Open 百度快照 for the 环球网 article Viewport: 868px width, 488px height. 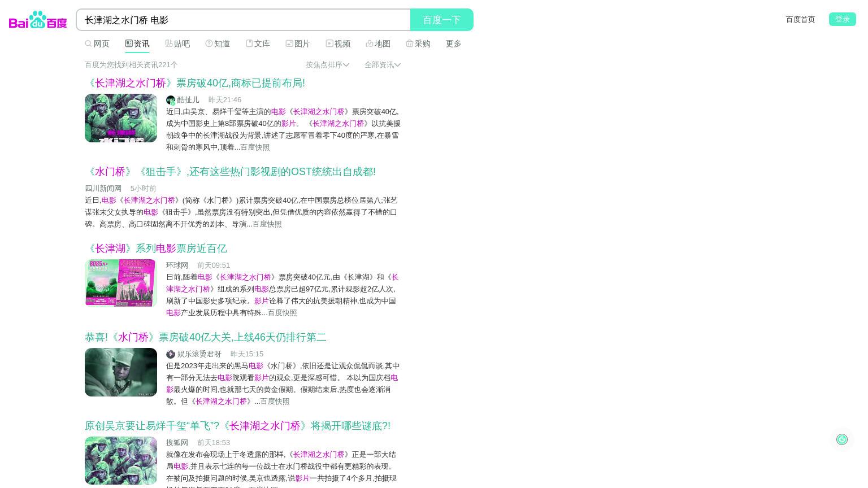pyautogui.click(x=282, y=312)
